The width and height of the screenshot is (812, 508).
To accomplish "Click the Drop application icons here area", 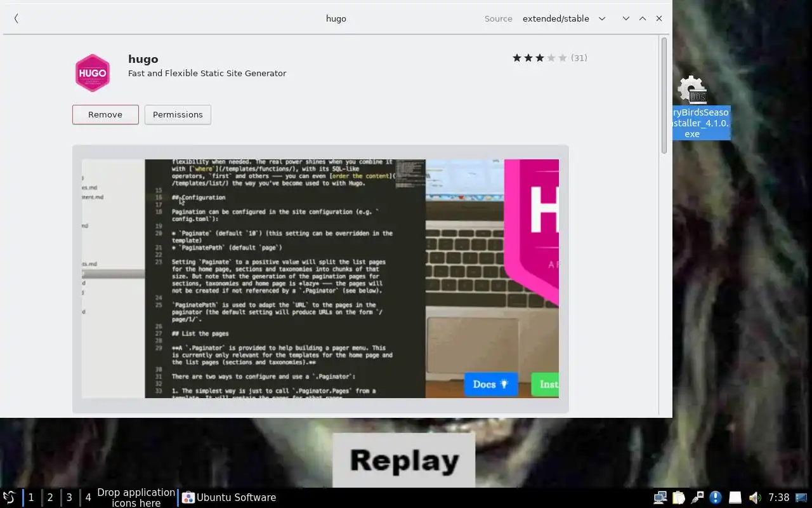I will click(136, 497).
